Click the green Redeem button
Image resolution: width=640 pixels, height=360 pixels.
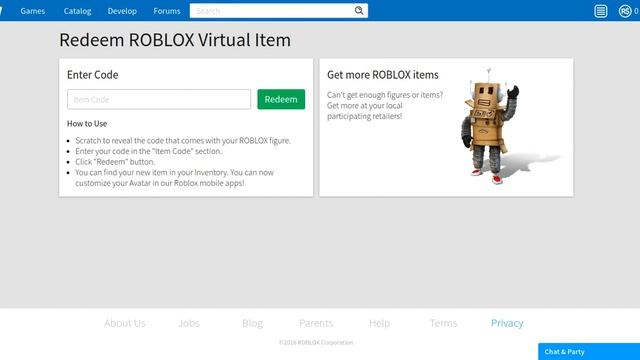click(281, 99)
